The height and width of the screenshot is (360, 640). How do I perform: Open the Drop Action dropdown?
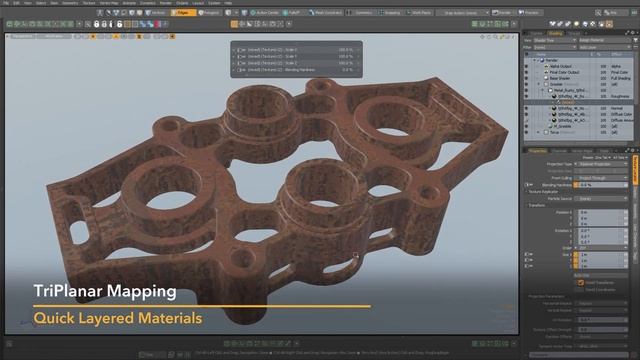click(463, 13)
